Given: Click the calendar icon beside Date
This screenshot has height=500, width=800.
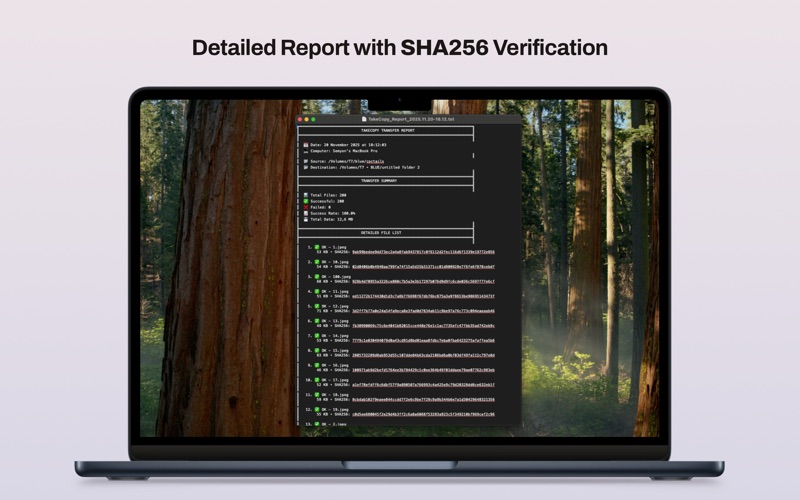Looking at the screenshot, I should 306,145.
